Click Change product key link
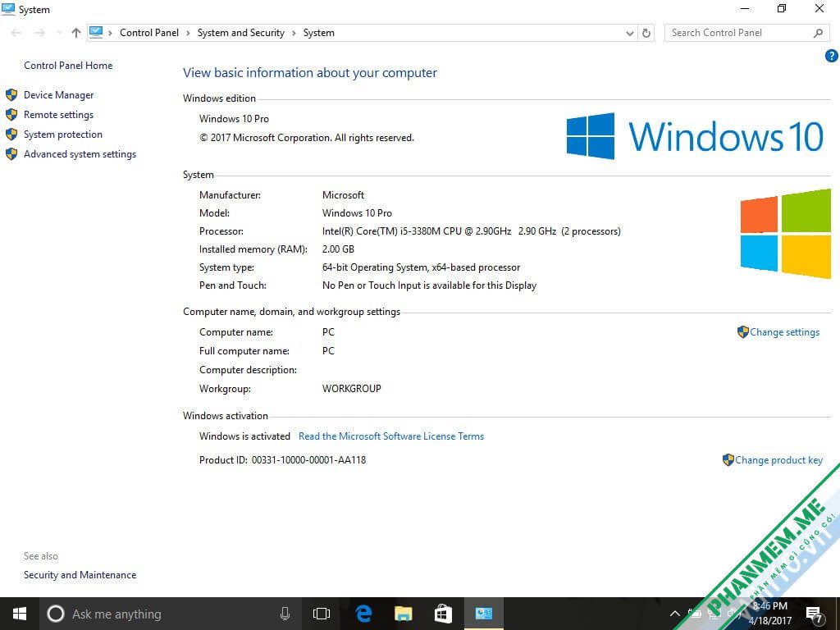Viewport: 840px width, 630px height. tap(778, 460)
